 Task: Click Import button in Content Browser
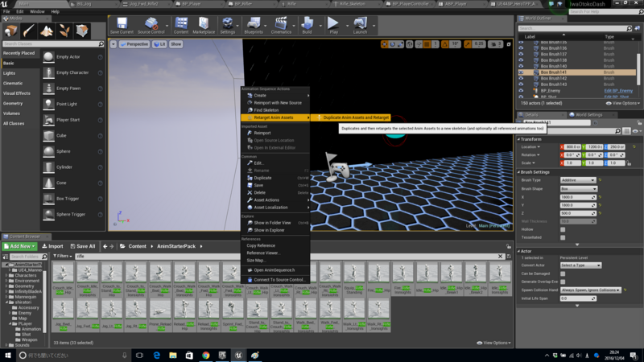(x=52, y=246)
